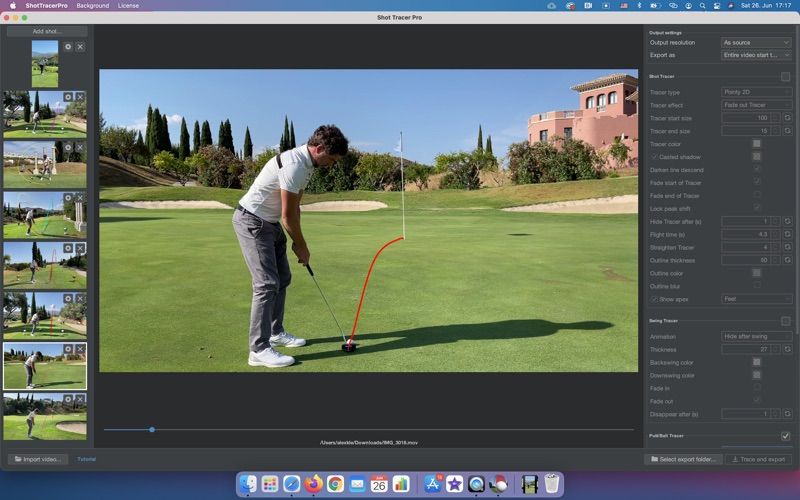Image resolution: width=800 pixels, height=500 pixels.
Task: Click the Add shot... button
Action: [x=47, y=31]
